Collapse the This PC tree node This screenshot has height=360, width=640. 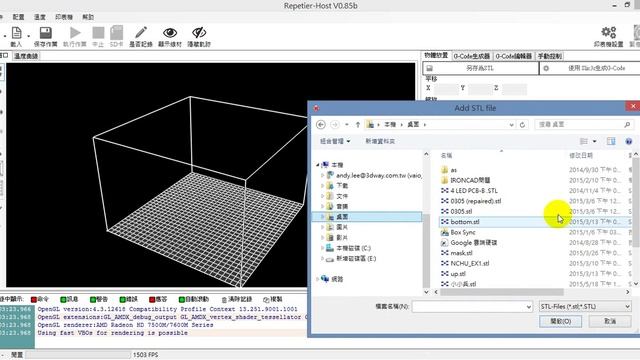click(x=318, y=165)
